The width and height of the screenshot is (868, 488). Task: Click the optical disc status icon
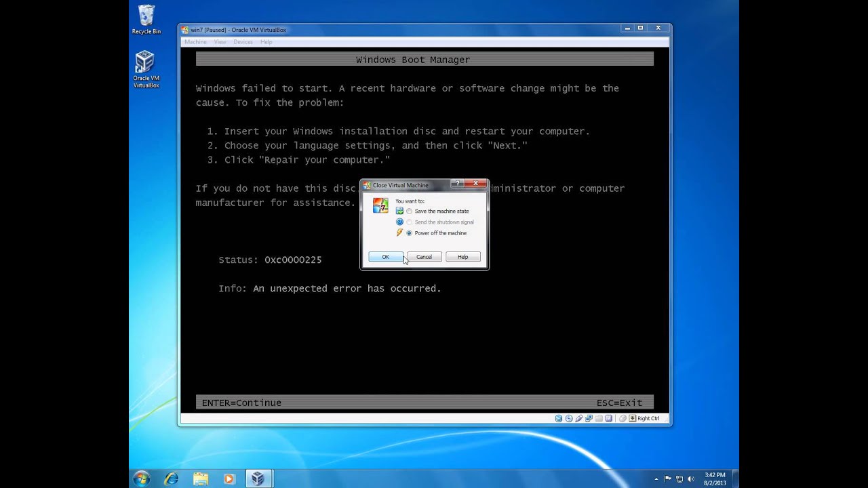(x=569, y=418)
